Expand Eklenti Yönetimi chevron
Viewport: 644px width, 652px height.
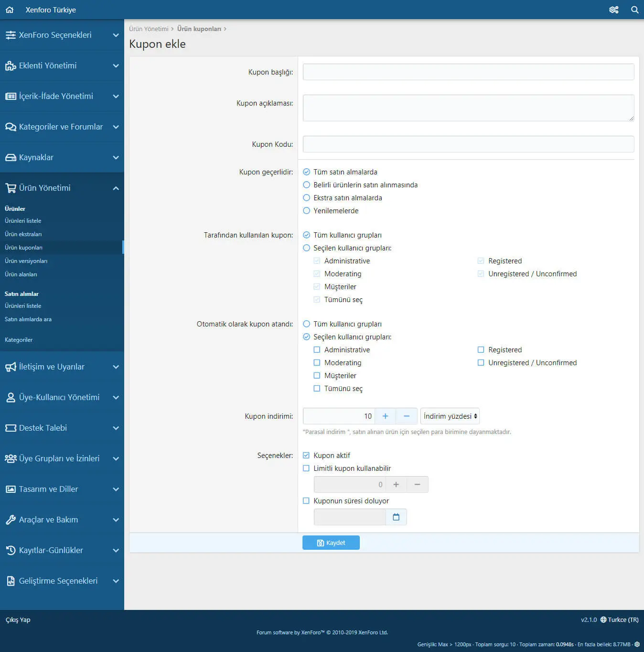116,65
